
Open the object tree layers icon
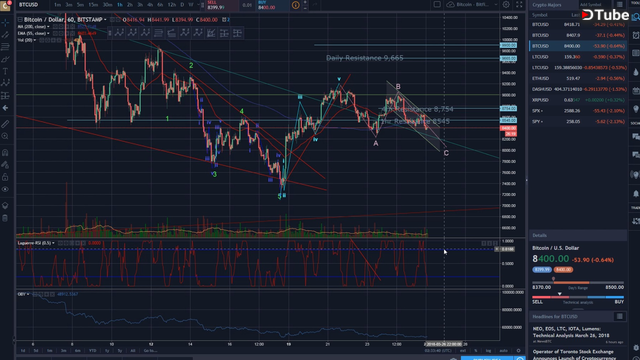(5, 205)
